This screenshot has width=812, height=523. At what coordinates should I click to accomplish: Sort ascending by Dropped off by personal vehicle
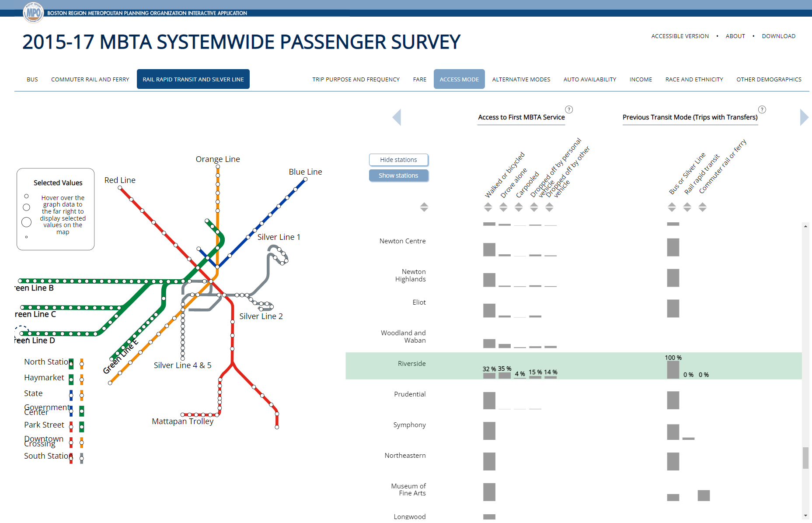click(534, 204)
